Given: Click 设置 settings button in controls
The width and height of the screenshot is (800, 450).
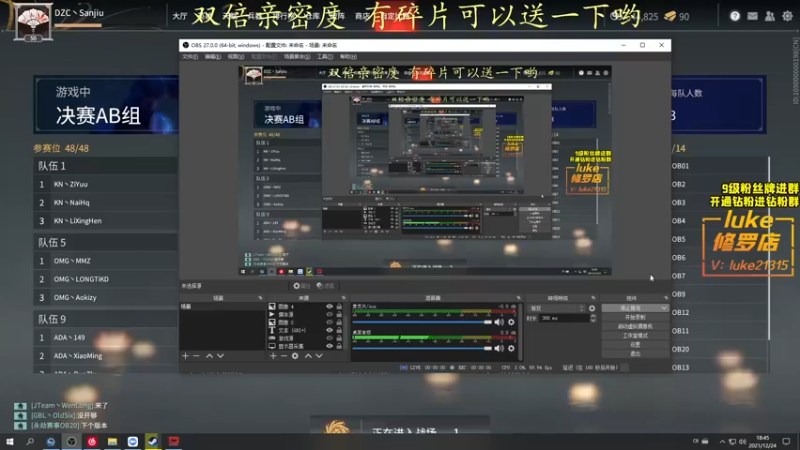Looking at the screenshot, I should [x=635, y=345].
